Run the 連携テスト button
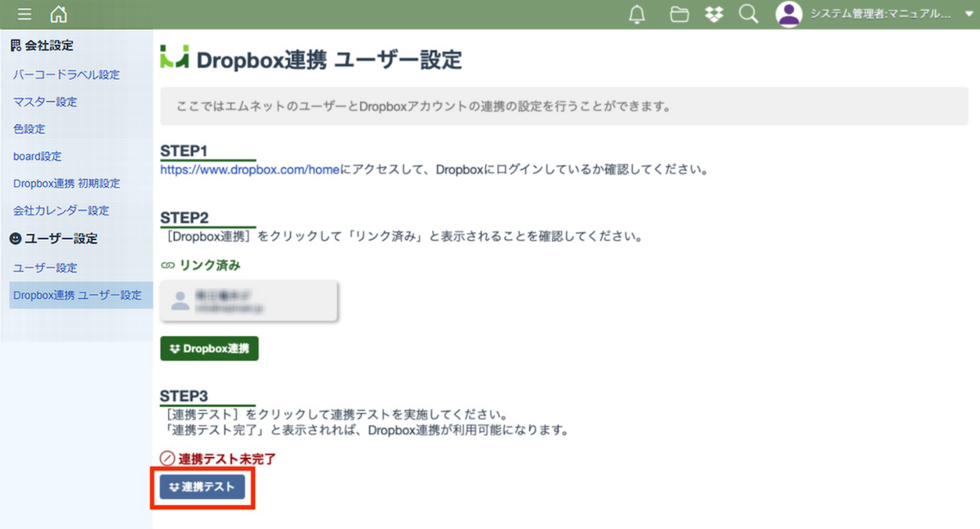Image resolution: width=980 pixels, height=529 pixels. tap(203, 487)
